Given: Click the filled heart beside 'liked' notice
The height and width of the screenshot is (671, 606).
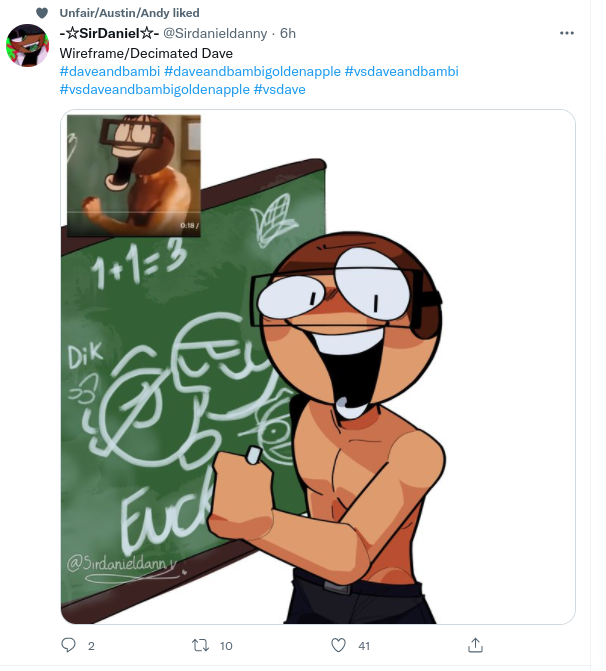Looking at the screenshot, I should click(x=42, y=13).
